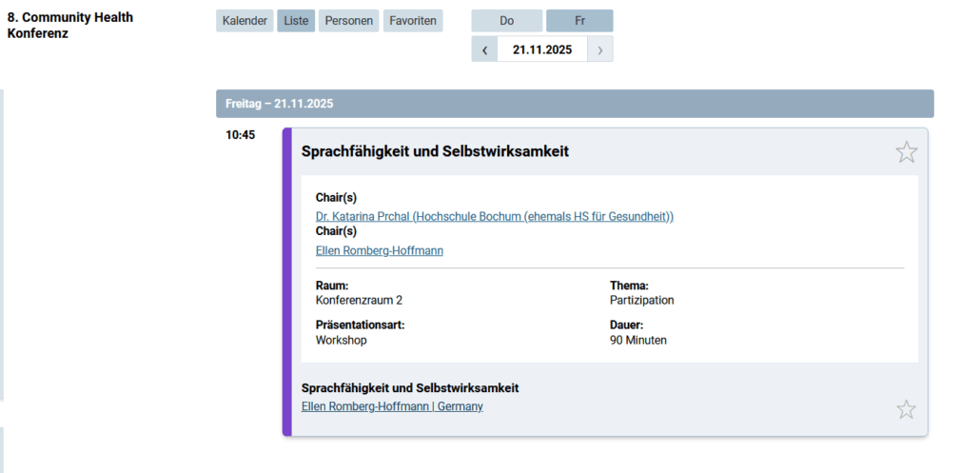
Task: Open Dr. Katarina Prchal's profile link
Action: tap(494, 217)
